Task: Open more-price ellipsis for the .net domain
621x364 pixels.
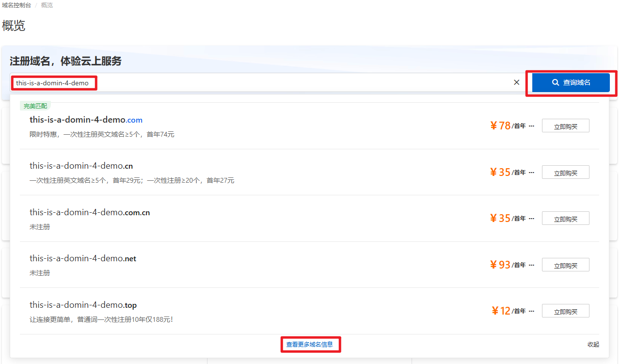Action: [x=531, y=265]
